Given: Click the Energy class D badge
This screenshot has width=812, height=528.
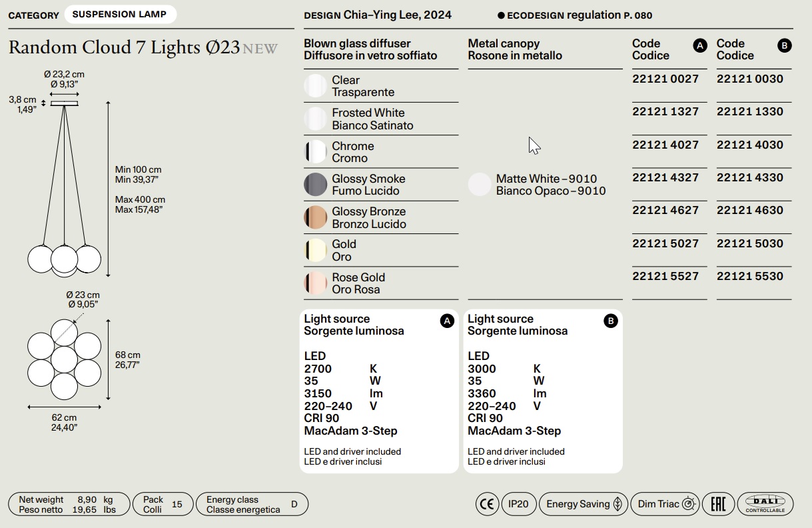Looking at the screenshot, I should pos(252,505).
